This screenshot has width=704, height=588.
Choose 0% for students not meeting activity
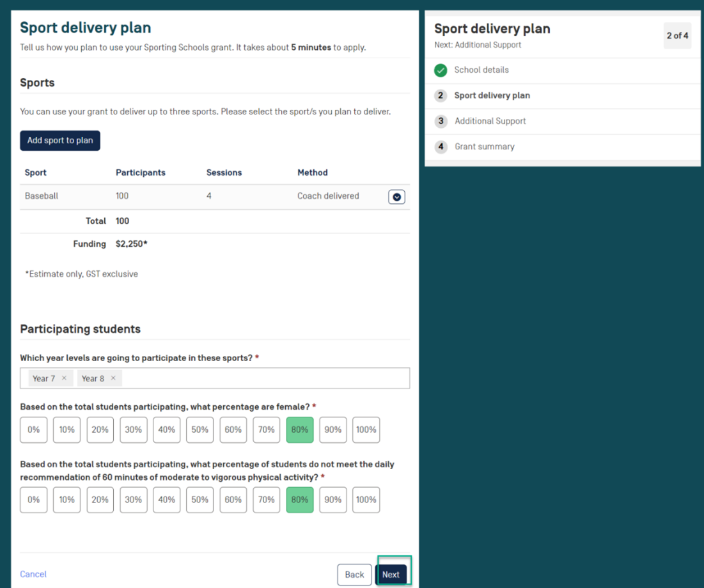coord(34,500)
